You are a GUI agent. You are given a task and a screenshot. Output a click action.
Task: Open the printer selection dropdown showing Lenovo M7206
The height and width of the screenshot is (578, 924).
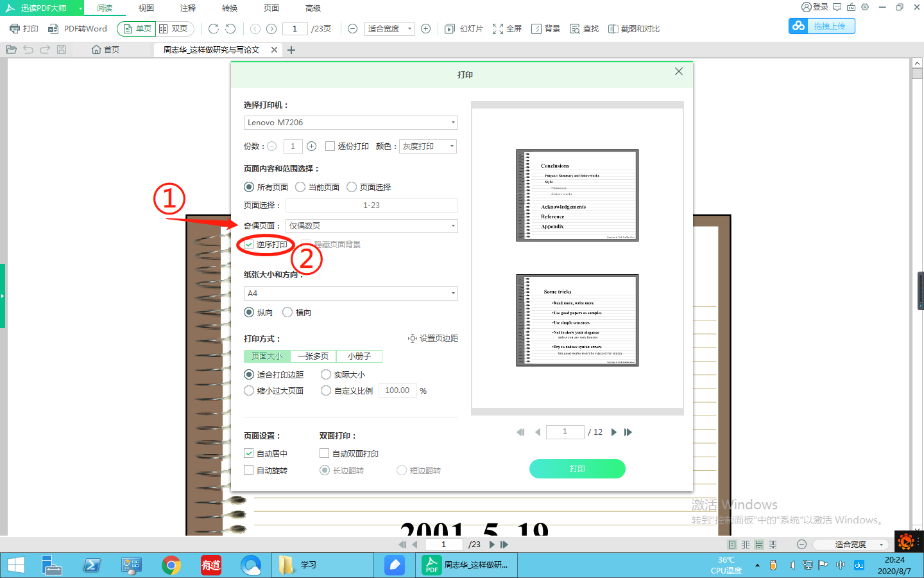pyautogui.click(x=350, y=123)
